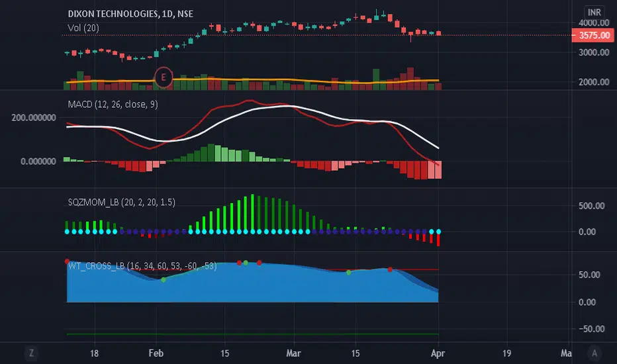Click the 500.00 squeeze momentum scale label
The image size is (617, 364).
point(591,206)
